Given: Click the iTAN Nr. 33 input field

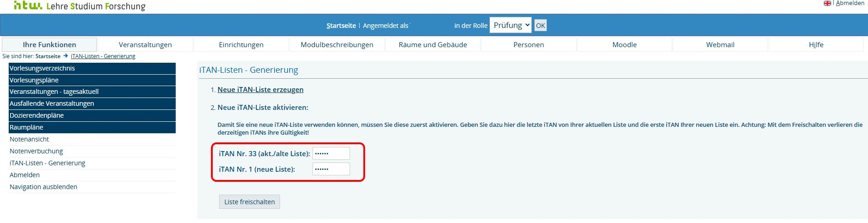Looking at the screenshot, I should pyautogui.click(x=331, y=153).
